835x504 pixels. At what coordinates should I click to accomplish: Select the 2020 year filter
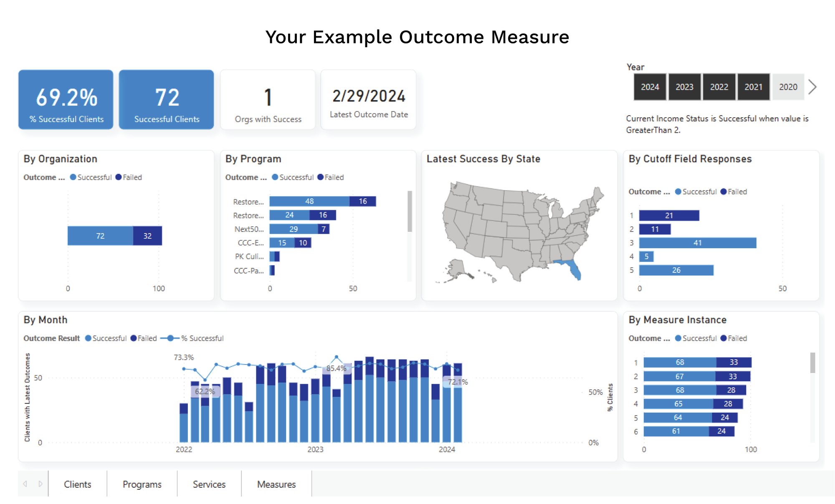click(x=788, y=87)
